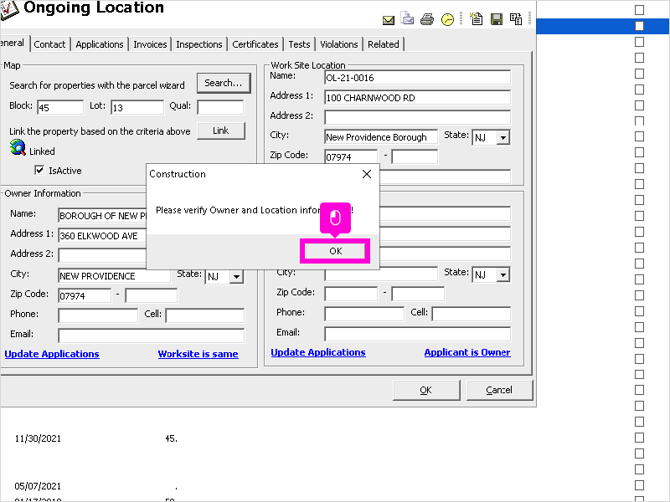The width and height of the screenshot is (670, 502).
Task: Click the Zip Code field above Applicant is Owner
Action: click(x=351, y=294)
